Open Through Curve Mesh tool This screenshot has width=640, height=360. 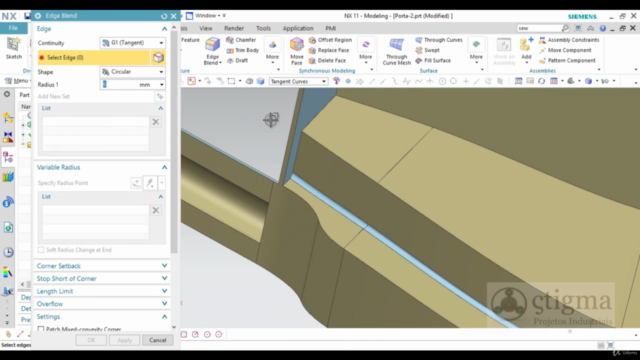396,51
